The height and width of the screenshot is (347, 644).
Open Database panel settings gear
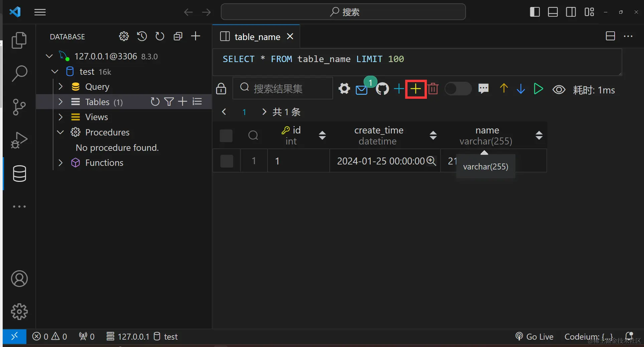click(x=124, y=36)
